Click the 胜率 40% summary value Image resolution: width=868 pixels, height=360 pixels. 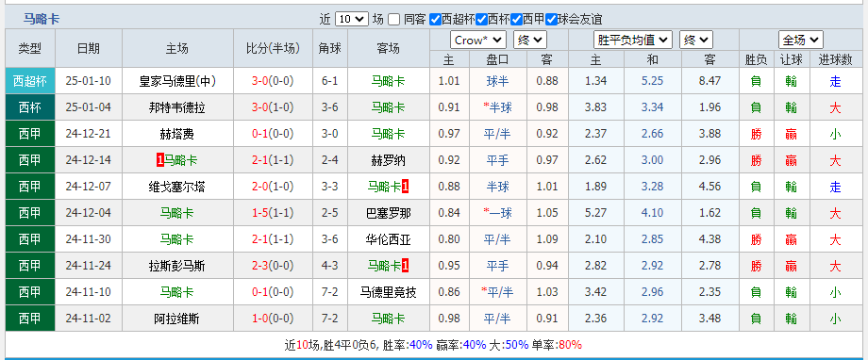[x=421, y=345]
